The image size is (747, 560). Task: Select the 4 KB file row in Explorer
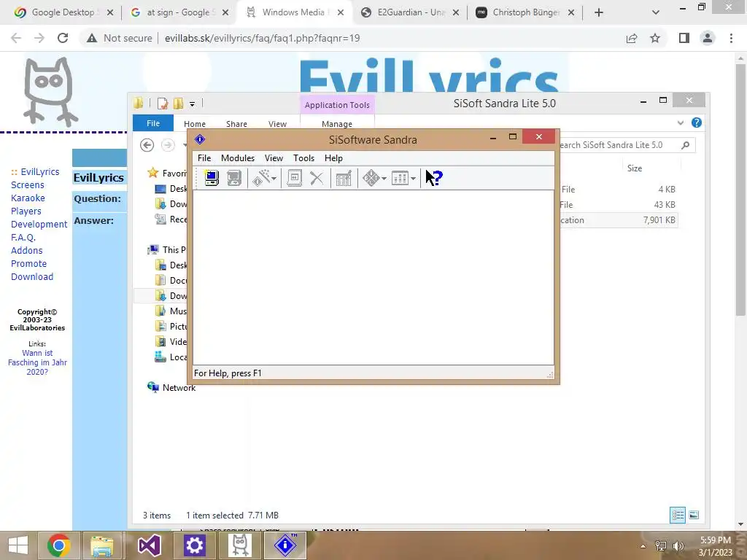[618, 190]
